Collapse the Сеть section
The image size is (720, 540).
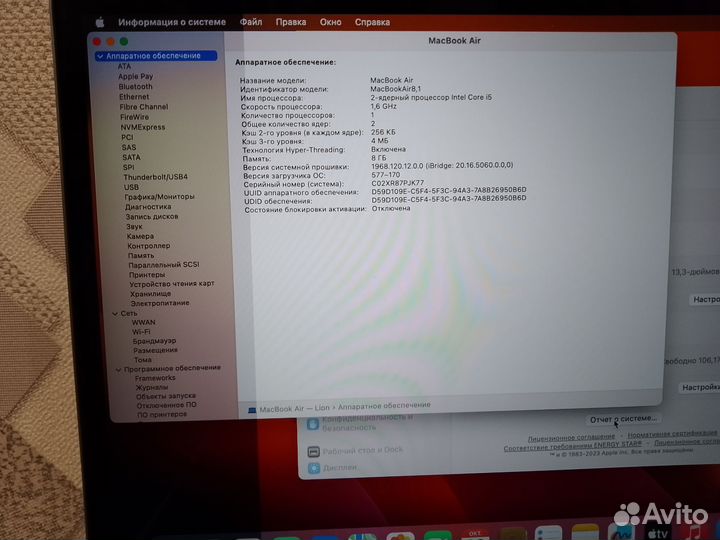point(115,313)
